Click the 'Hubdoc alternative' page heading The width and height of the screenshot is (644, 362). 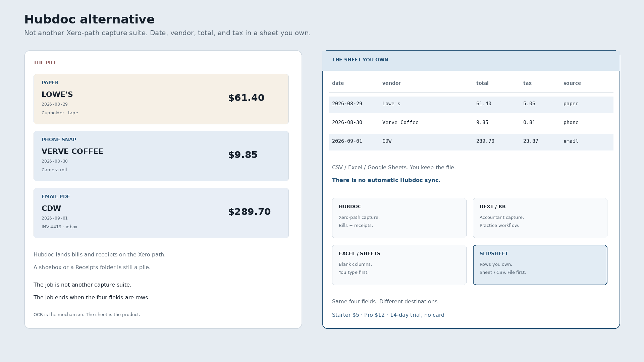coord(89,19)
